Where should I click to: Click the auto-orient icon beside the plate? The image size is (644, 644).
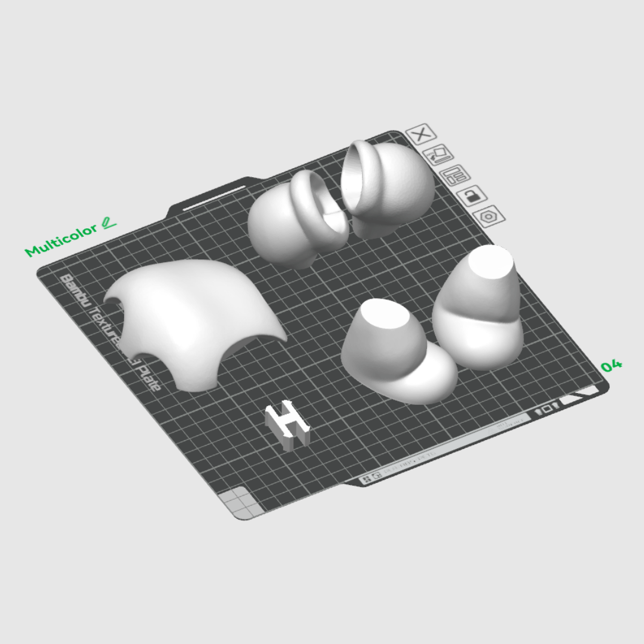coord(438,155)
